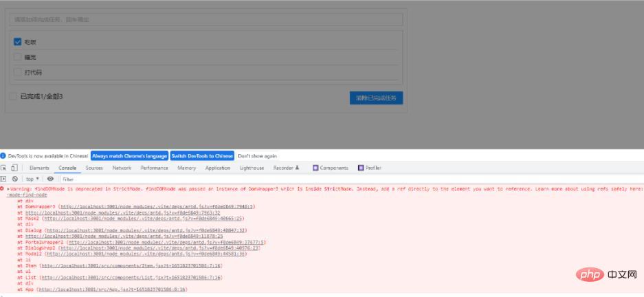Open the Performance tab

tap(154, 168)
